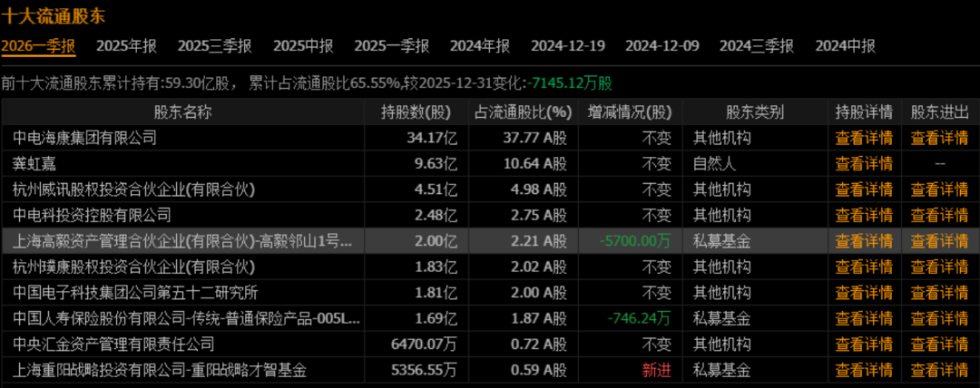View 股东进出 for 杭州威讯股权投资合伙企业
The height and width of the screenshot is (388, 980).
click(939, 190)
